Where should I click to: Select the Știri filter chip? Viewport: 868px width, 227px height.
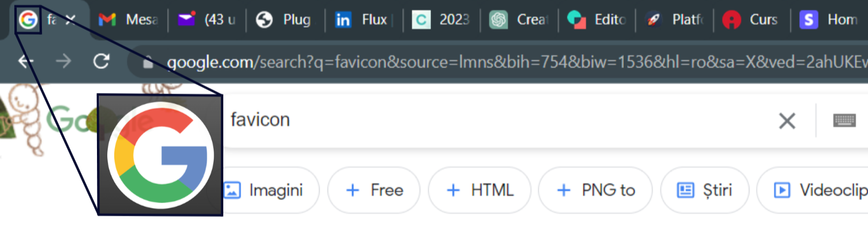click(704, 190)
